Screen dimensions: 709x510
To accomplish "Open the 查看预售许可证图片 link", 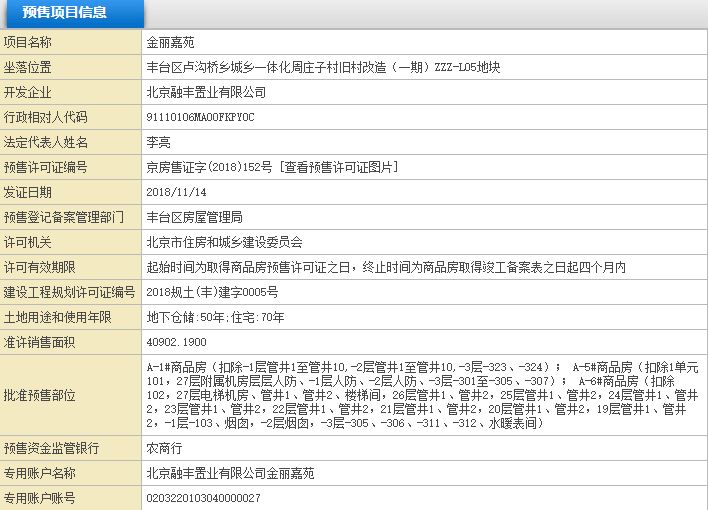I will pos(339,167).
